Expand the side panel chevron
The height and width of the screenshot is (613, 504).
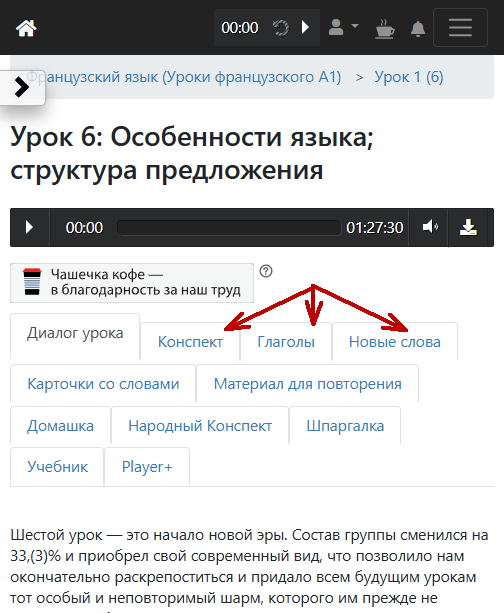click(22, 87)
